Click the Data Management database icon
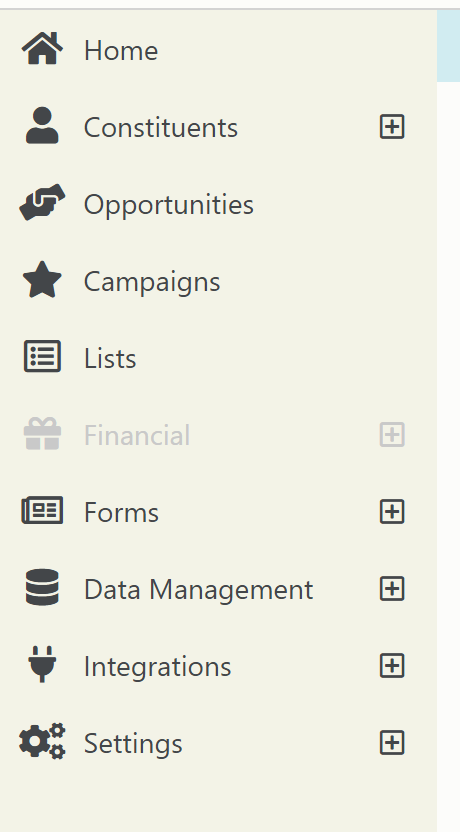Image resolution: width=460 pixels, height=832 pixels. 42,587
